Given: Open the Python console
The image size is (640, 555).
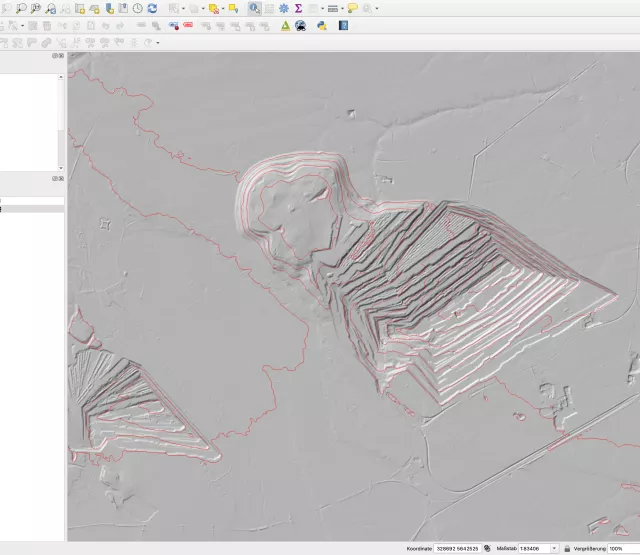Looking at the screenshot, I should tap(322, 26).
